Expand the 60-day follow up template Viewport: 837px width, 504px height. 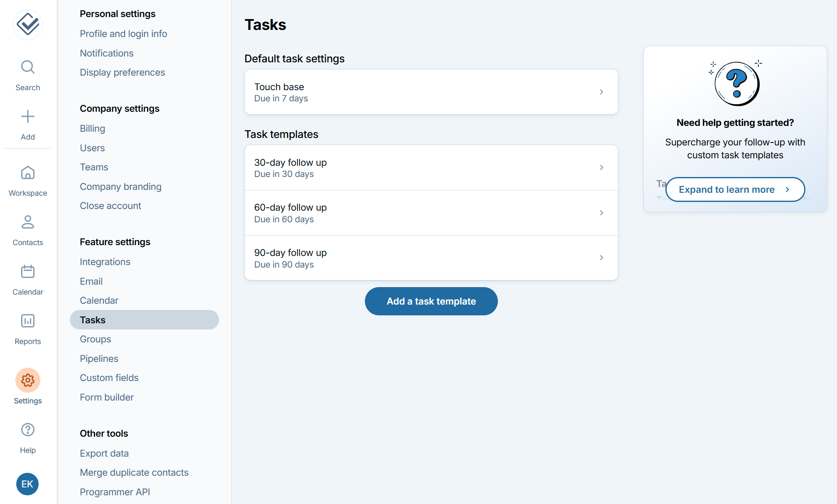431,213
